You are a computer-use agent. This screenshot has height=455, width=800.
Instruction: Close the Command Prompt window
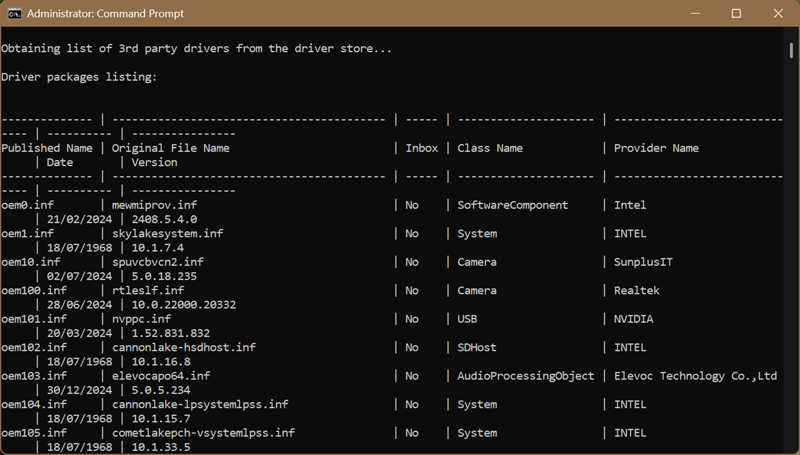click(x=779, y=14)
